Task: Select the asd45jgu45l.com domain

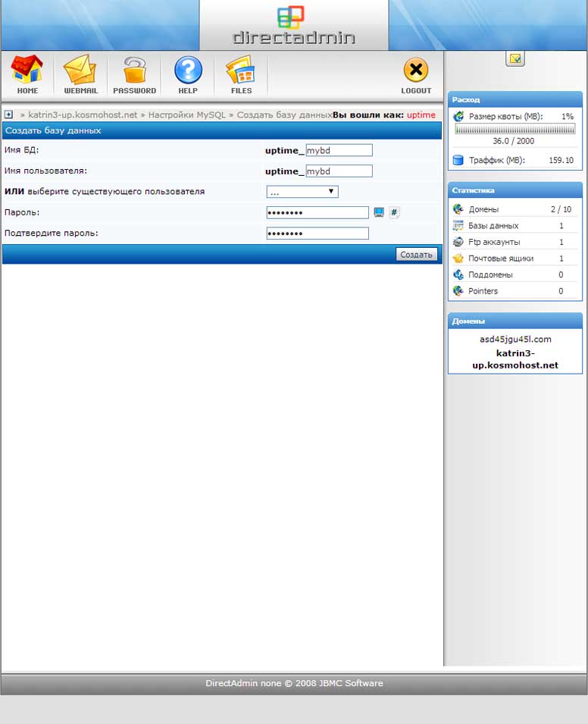Action: click(515, 340)
